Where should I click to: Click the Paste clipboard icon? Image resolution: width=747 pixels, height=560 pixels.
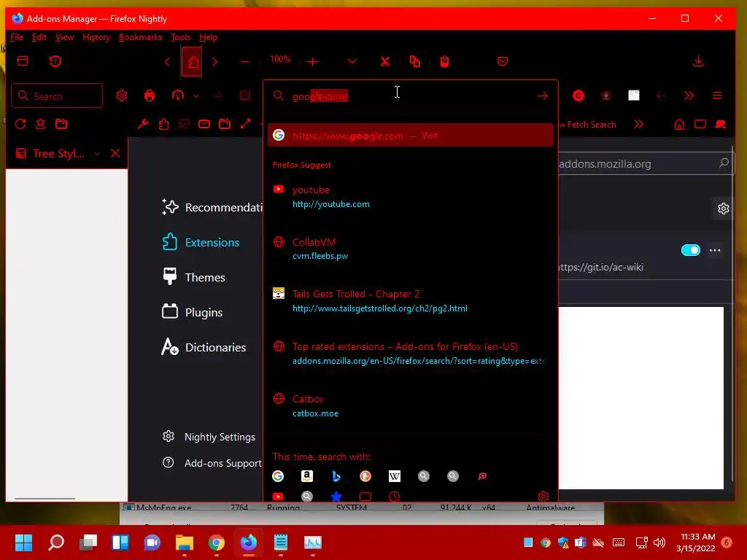pos(444,61)
